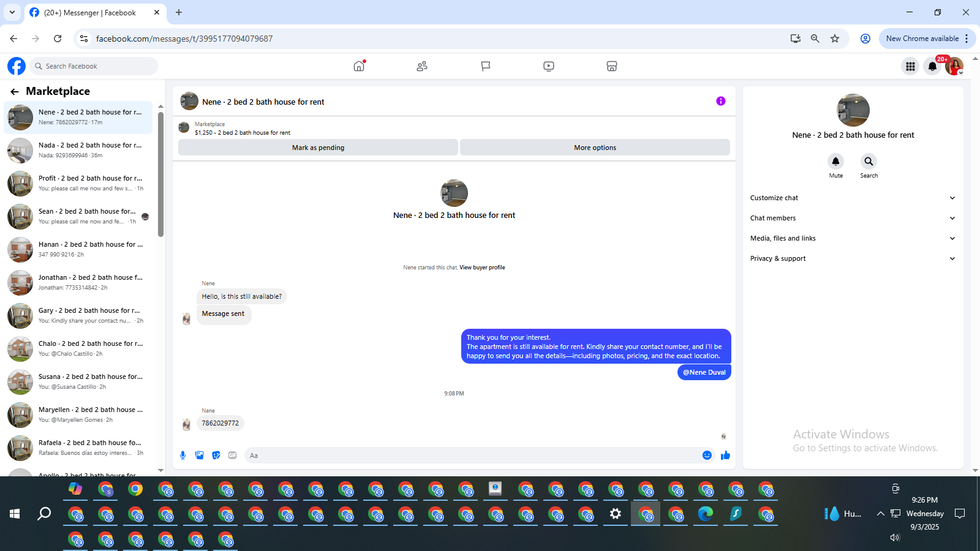980x551 pixels.
Task: Open Rafaela's house for rent conversation
Action: [78, 448]
